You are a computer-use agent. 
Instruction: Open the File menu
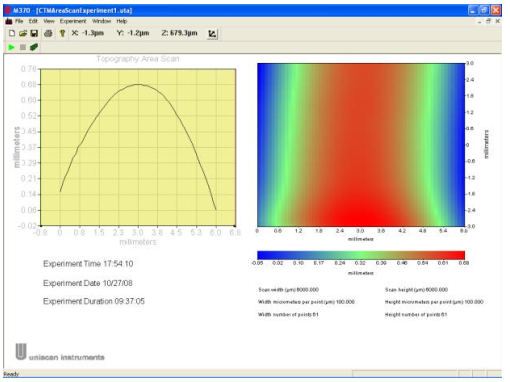(19, 21)
